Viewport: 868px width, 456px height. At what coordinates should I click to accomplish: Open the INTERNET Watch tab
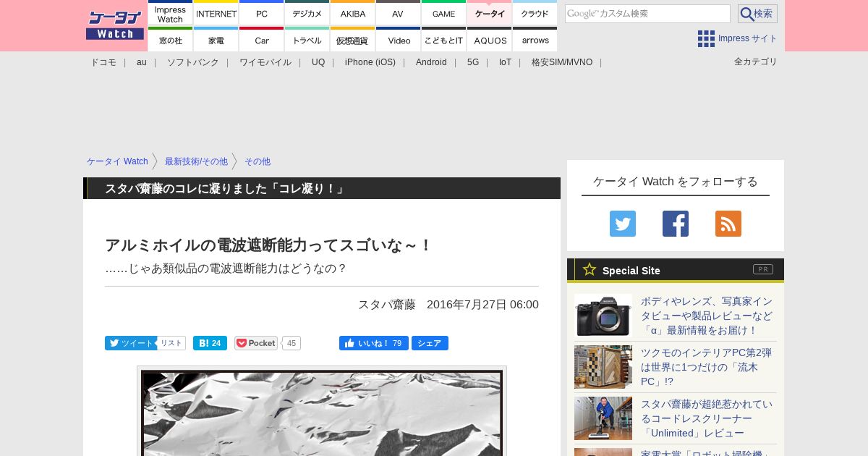(216, 12)
